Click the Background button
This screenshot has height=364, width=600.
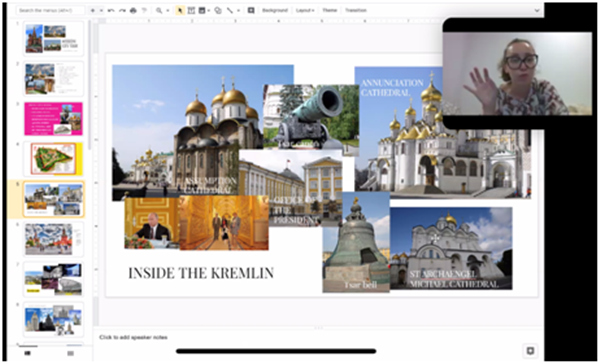point(275,11)
